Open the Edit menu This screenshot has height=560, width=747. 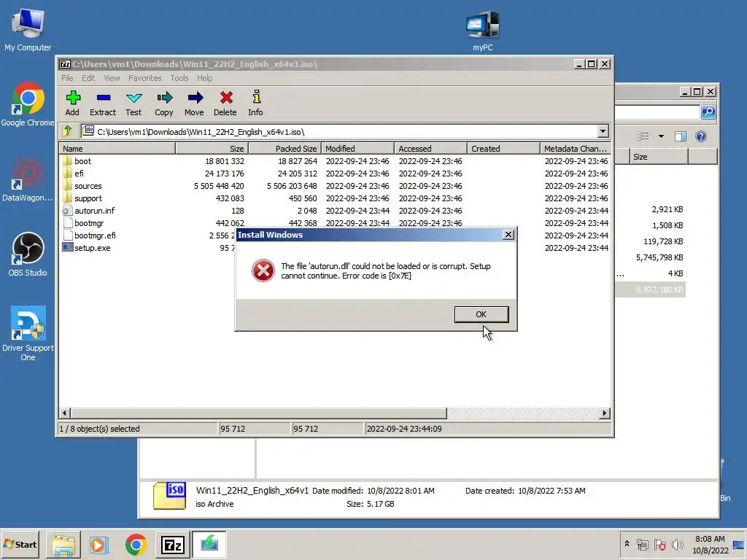(88, 78)
